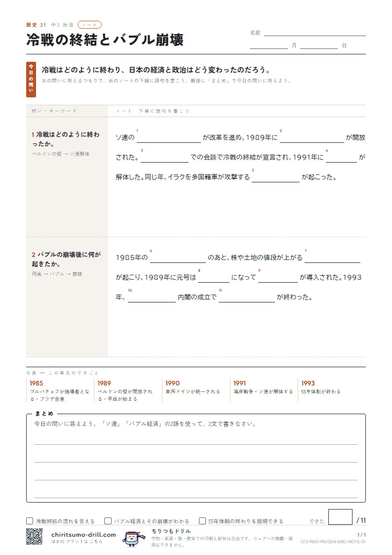Click blank 11 before が終わった

247,298
